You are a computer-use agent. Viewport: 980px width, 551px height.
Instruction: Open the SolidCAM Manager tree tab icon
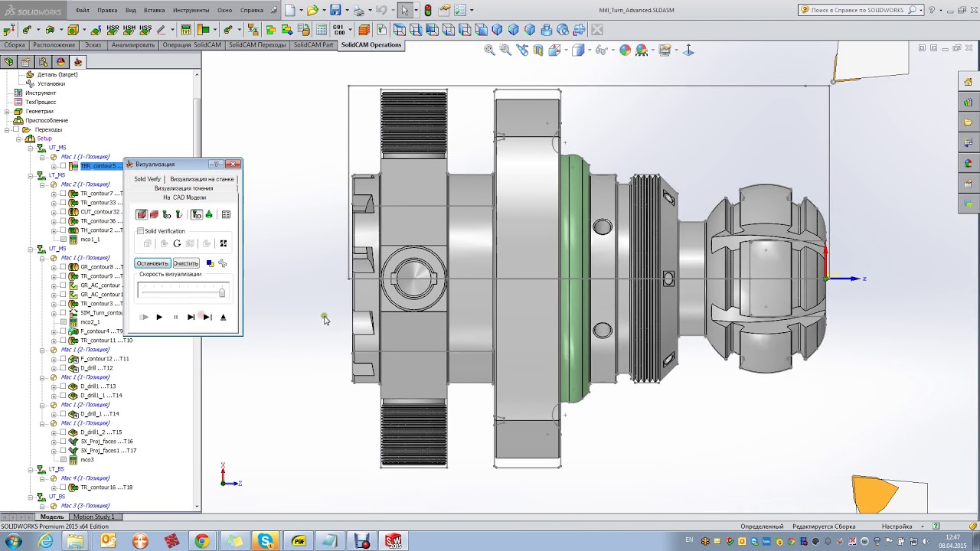[x=77, y=62]
